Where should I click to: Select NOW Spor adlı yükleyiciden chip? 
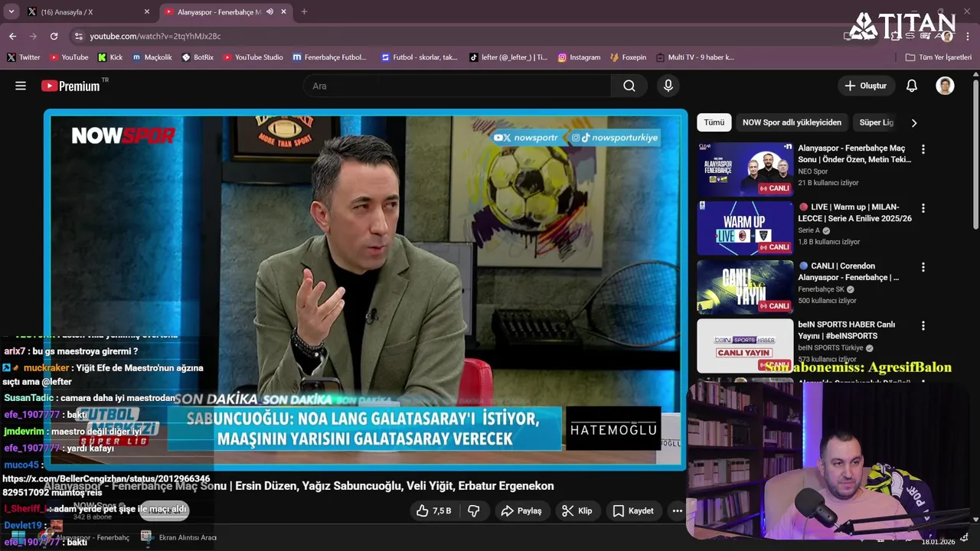(792, 122)
